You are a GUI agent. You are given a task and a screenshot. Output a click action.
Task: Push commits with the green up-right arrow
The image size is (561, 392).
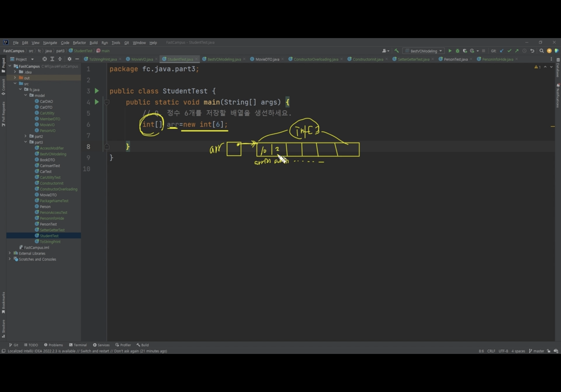517,51
